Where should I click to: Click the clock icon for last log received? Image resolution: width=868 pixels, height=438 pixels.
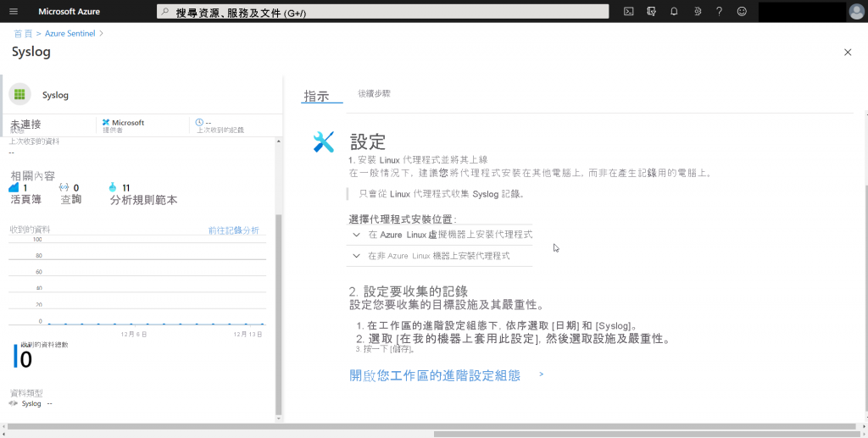[x=200, y=122]
